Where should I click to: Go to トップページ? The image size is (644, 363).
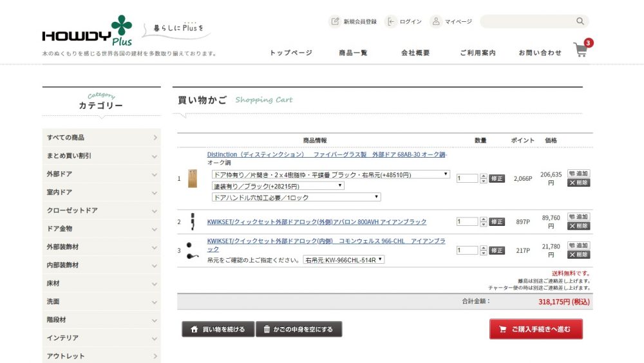click(291, 53)
